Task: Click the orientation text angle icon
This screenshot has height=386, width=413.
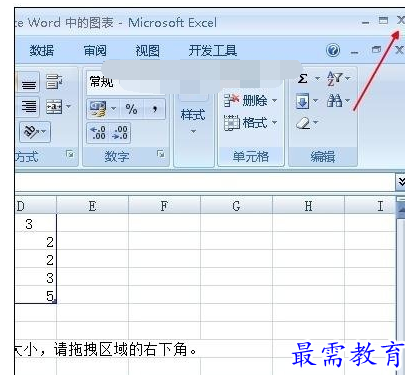Action: pos(31,132)
